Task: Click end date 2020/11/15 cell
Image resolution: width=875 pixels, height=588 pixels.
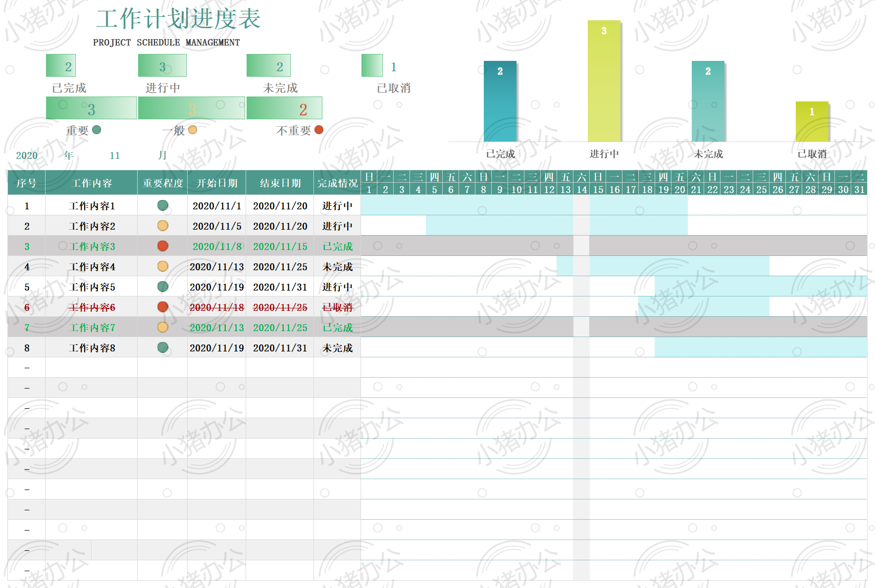Action: coord(280,246)
